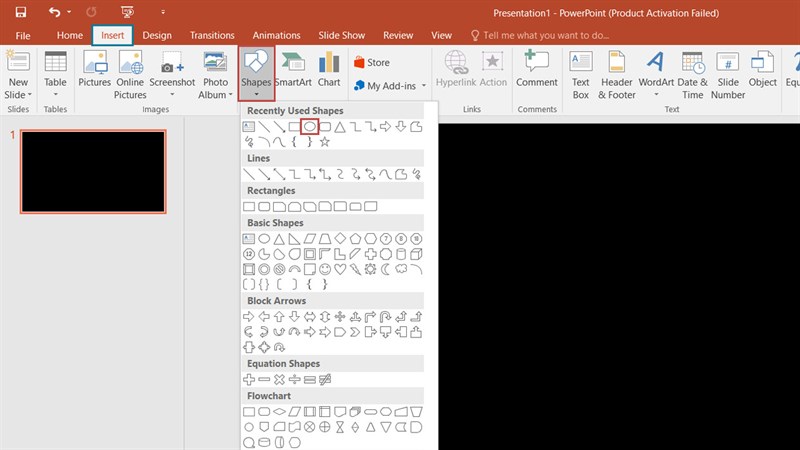Click the SmartArt button
This screenshot has height=450, width=800.
point(293,69)
